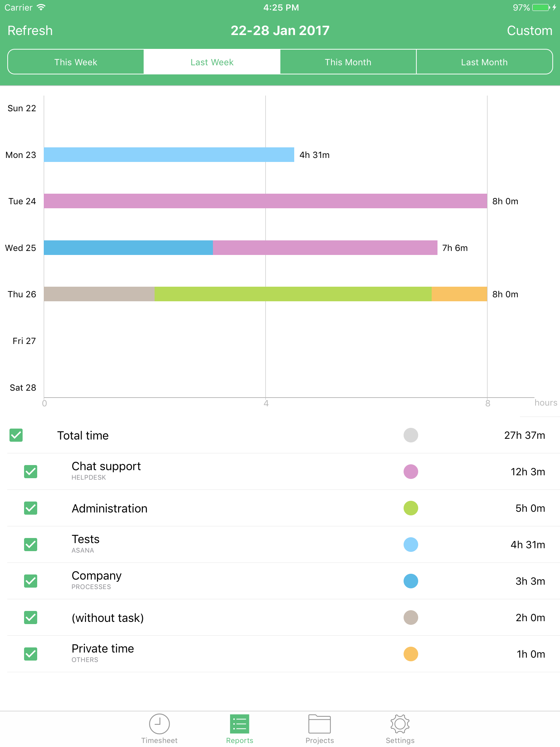Tap the Wi-Fi indicator in status bar
Viewport: 560px width, 747px height.
[x=40, y=7]
